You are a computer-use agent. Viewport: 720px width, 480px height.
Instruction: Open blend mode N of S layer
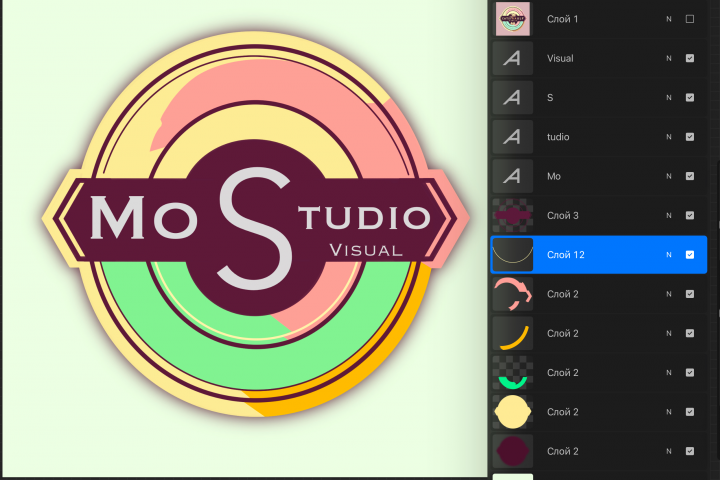[669, 97]
